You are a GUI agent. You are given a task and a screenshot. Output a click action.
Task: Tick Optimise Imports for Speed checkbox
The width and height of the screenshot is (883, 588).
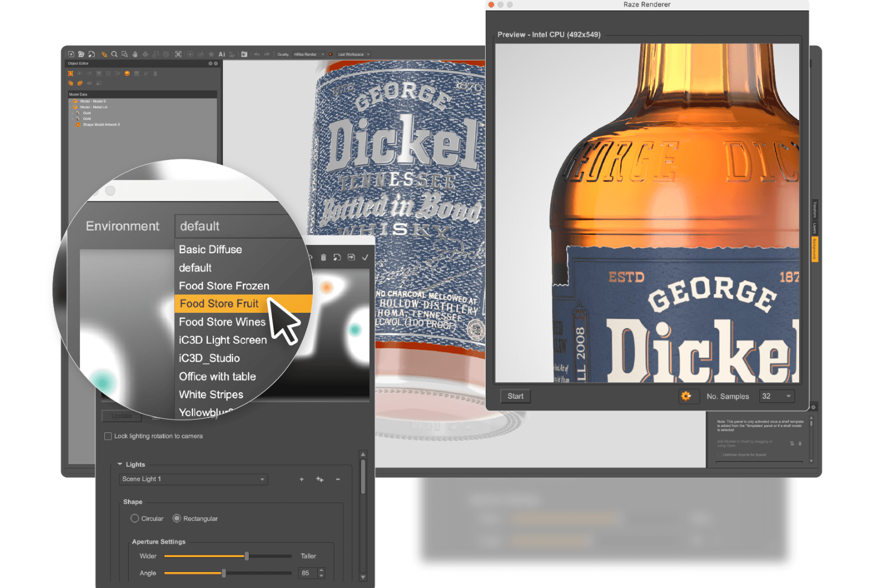click(x=719, y=455)
